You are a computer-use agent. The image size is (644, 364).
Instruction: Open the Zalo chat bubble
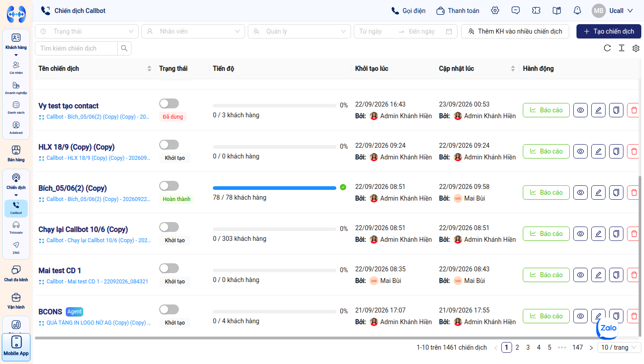click(607, 328)
